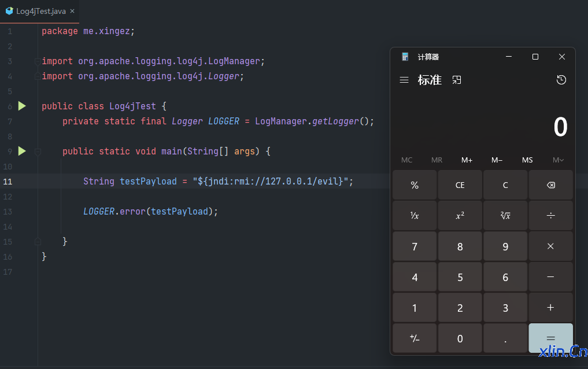Maximize the Calculator window
The height and width of the screenshot is (369, 588).
click(535, 57)
